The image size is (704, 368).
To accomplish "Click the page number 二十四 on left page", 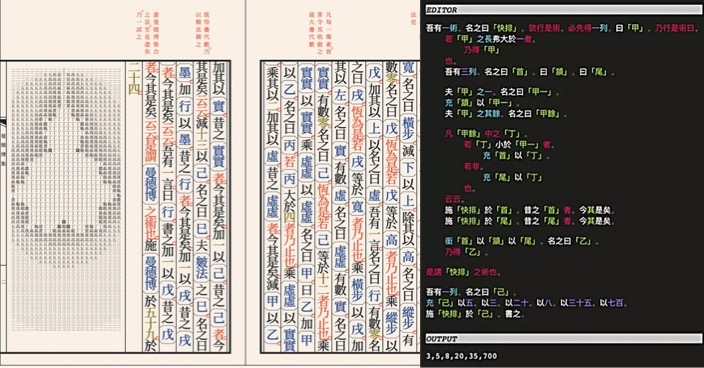I will pos(134,79).
